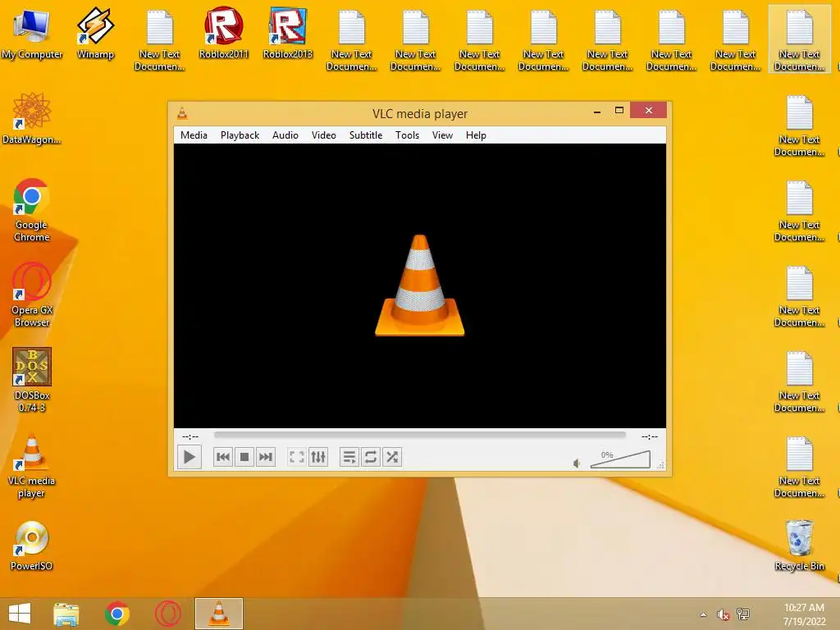This screenshot has height=630, width=840.
Task: Click the network tray icon
Action: point(743,614)
